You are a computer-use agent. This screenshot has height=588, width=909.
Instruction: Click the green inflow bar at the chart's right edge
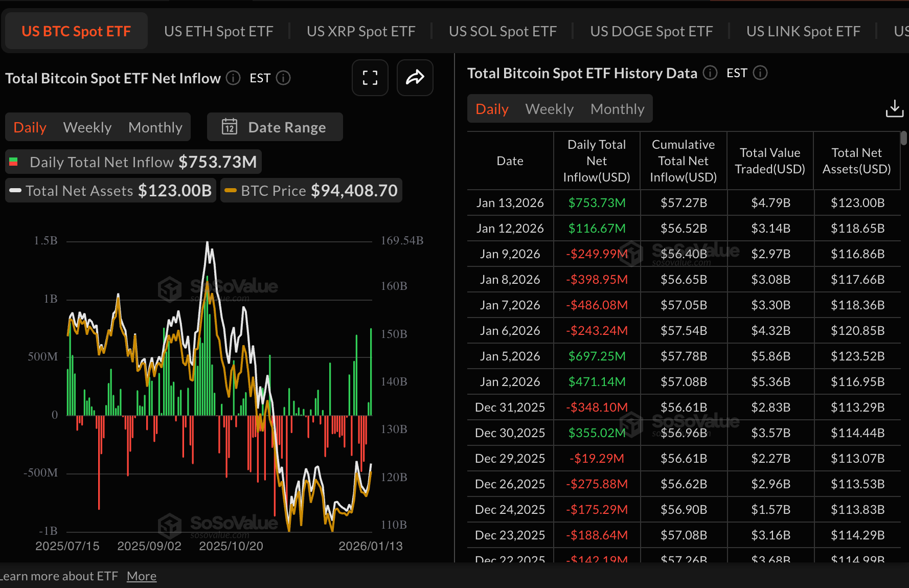372,371
